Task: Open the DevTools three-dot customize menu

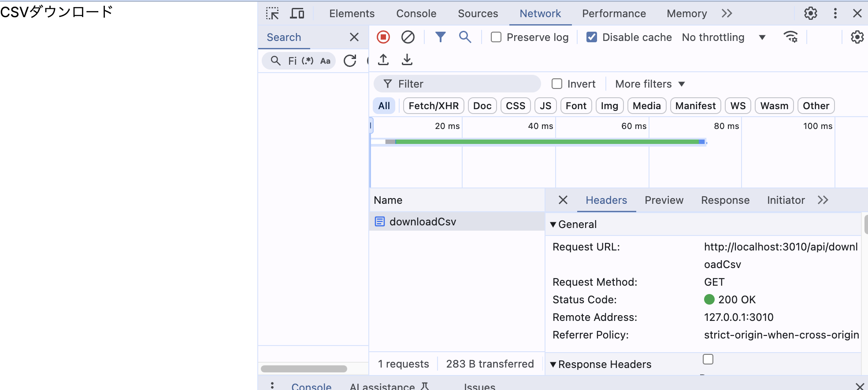Action: [x=835, y=14]
